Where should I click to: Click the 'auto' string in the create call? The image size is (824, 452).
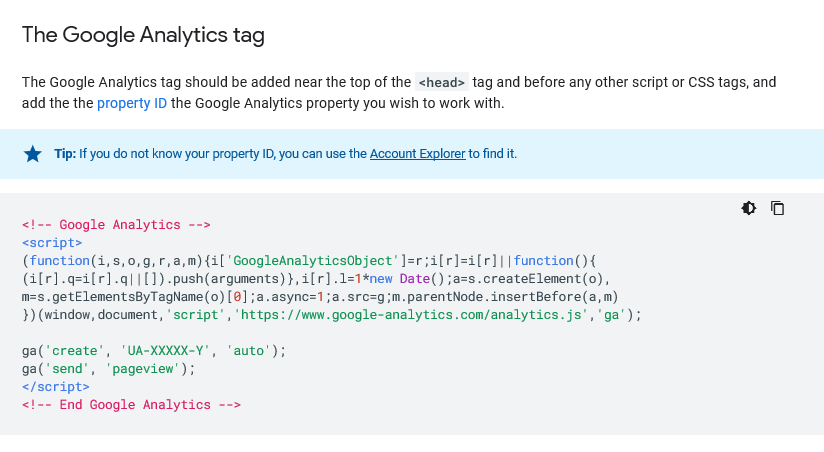click(x=249, y=351)
